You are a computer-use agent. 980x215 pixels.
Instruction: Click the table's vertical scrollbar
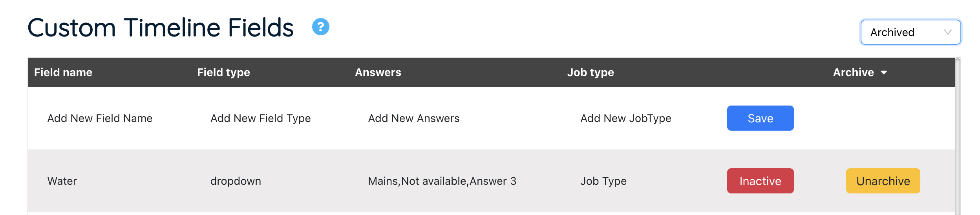coord(958,137)
